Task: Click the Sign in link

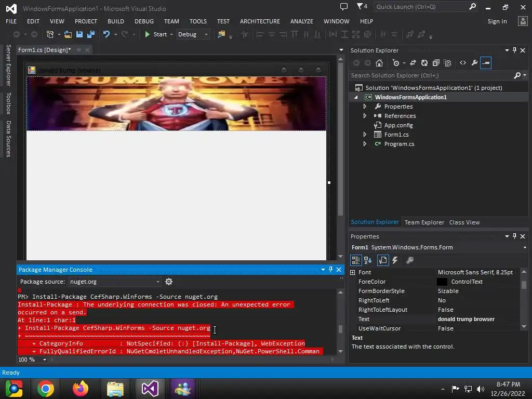Action: click(497, 21)
